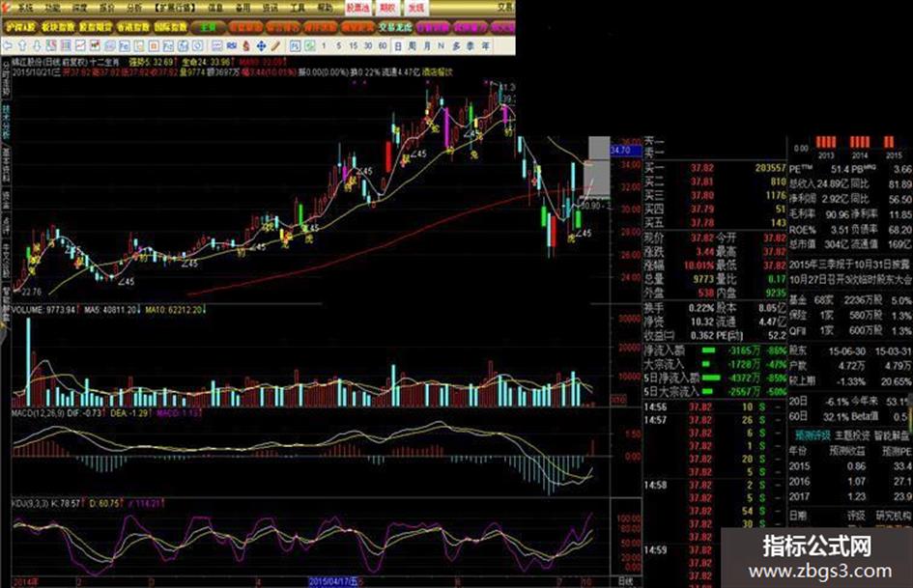Click the down arrow toolbar icon

(x=37, y=45)
